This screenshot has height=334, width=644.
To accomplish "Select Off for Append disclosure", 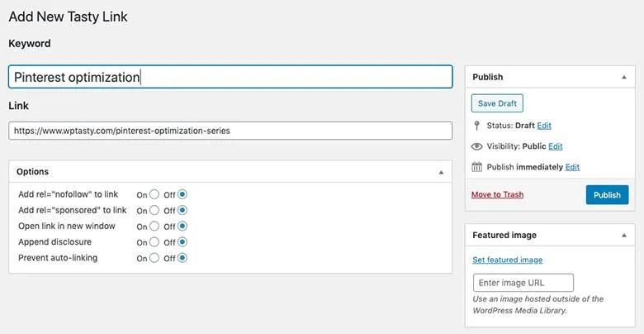I will 182,242.
